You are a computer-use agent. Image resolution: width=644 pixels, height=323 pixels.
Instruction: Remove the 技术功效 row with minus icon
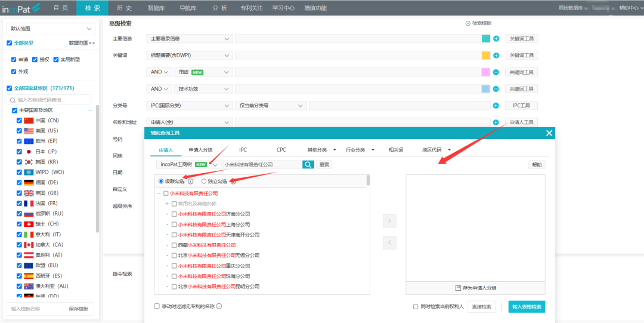496,89
